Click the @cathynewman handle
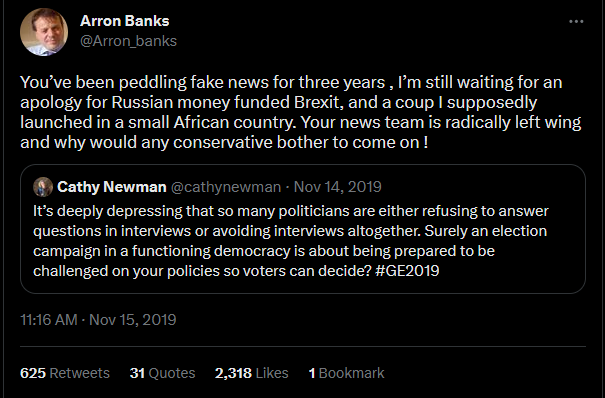605x398 pixels. click(226, 187)
